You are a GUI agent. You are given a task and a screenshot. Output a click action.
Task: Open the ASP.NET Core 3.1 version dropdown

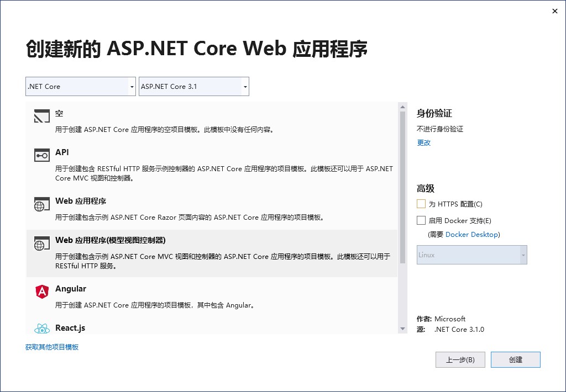[x=193, y=86]
